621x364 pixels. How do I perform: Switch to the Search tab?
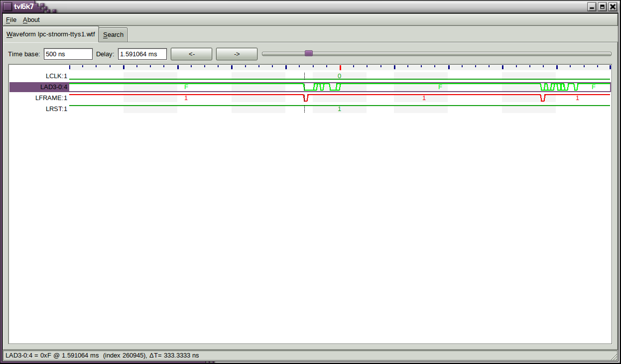113,35
